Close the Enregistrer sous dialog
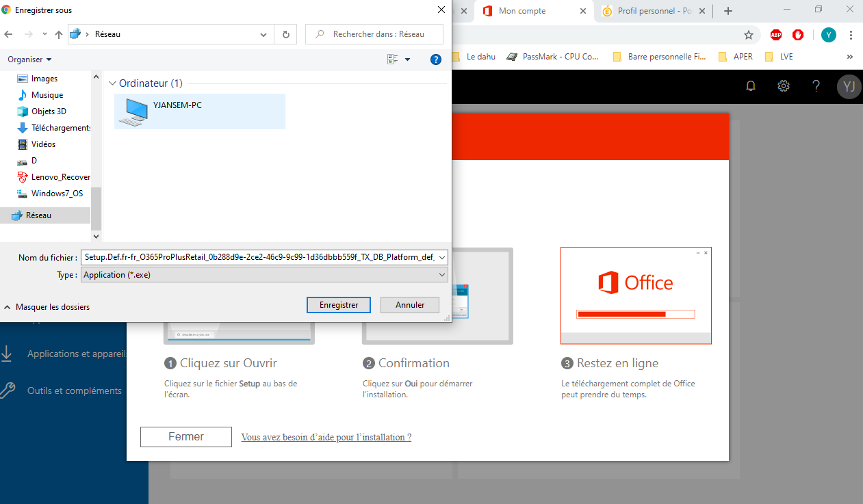The width and height of the screenshot is (863, 504). tap(440, 10)
